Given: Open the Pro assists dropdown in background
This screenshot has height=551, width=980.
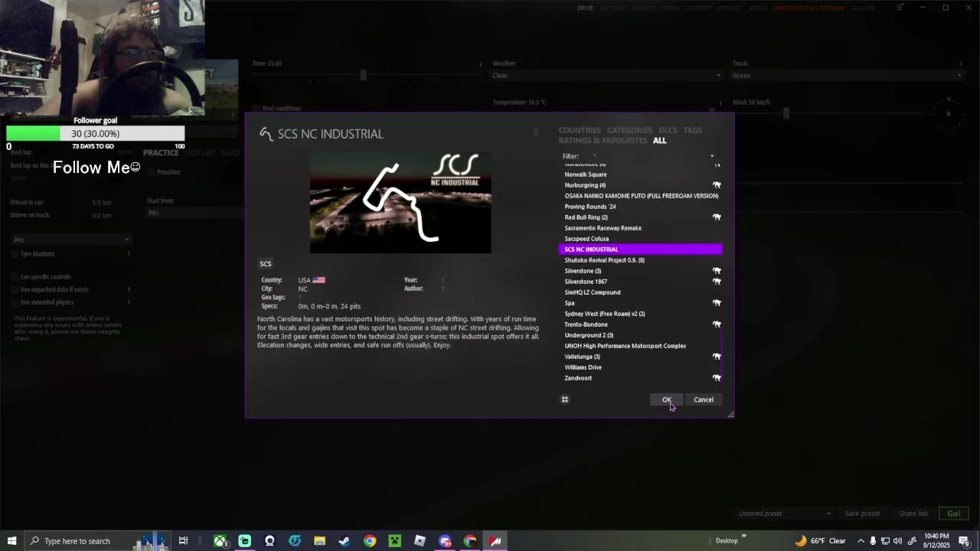Looking at the screenshot, I should click(70, 240).
